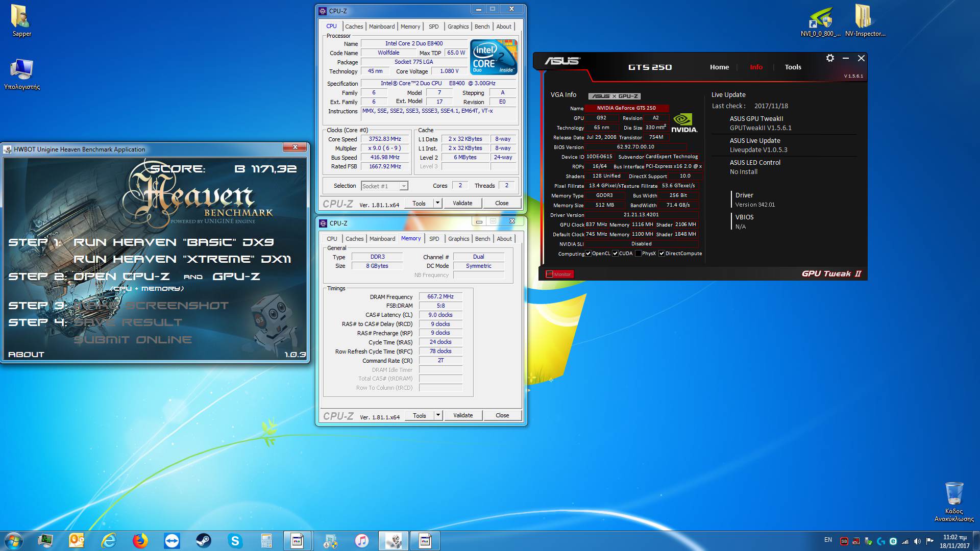Open Calculator from the taskbar
Screen dimensions: 980x551
266,541
